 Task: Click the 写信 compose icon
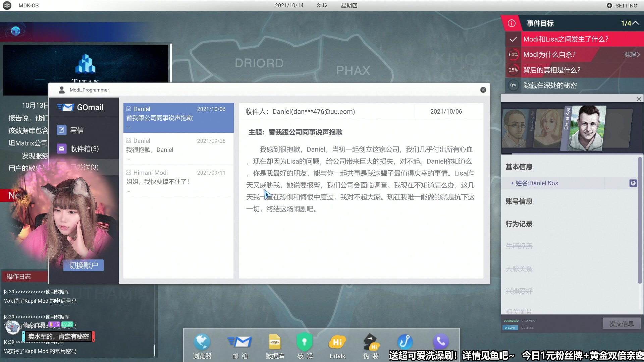point(61,130)
